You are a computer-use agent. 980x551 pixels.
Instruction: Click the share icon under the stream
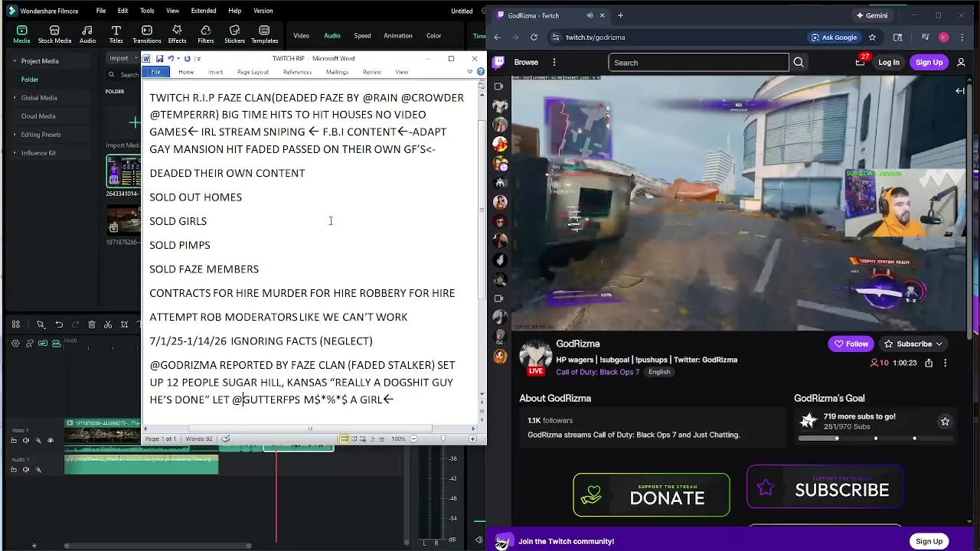929,363
